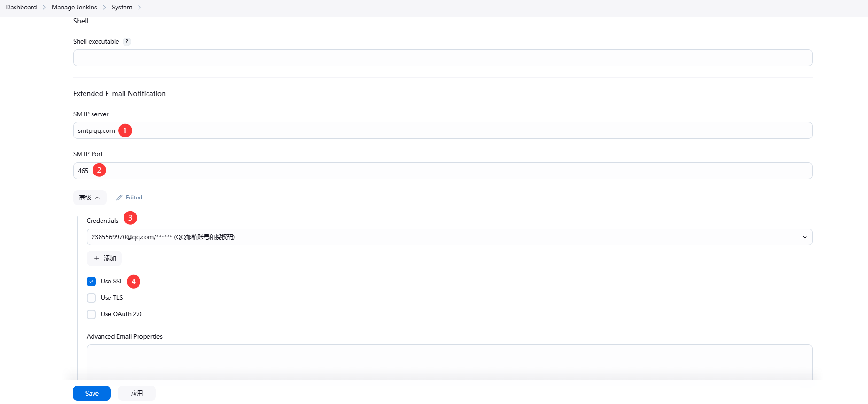Click red annotation marker number 3
The image size is (868, 404).
click(x=130, y=218)
